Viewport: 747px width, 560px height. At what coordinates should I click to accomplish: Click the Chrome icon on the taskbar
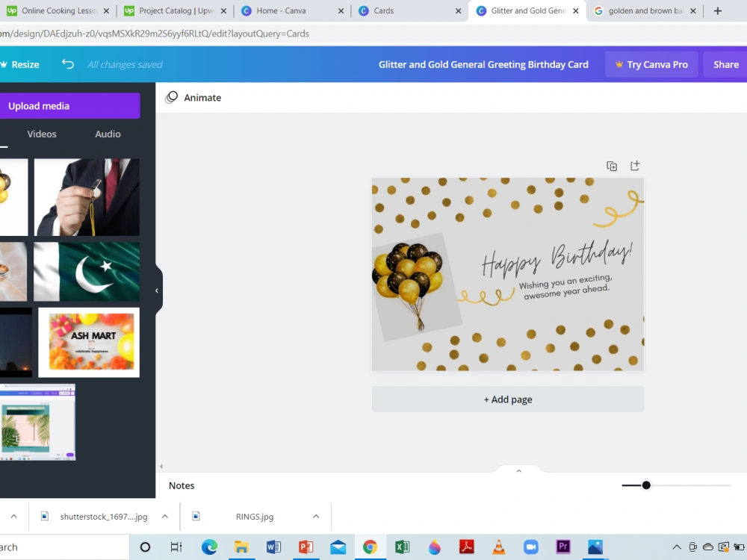370,547
